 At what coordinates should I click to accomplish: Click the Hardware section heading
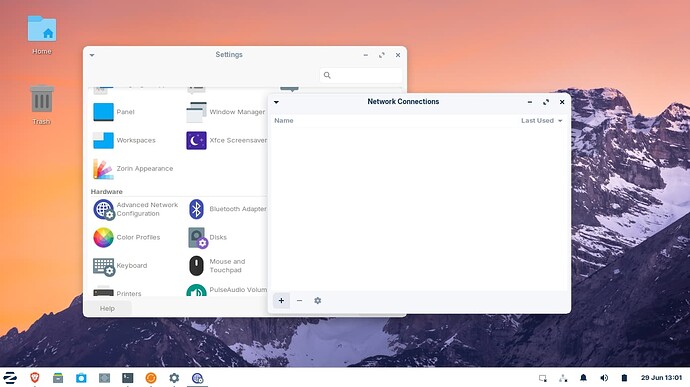pos(106,192)
